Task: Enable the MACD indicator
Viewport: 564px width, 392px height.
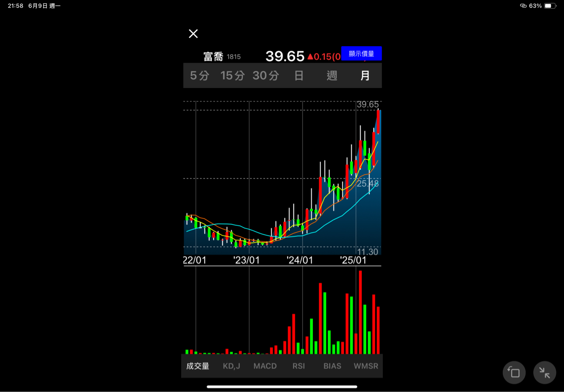Action: (x=265, y=366)
